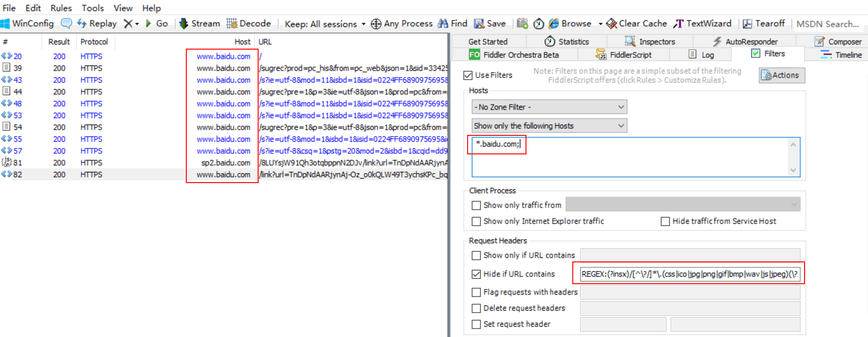Toggle the Use Filters checkbox
The height and width of the screenshot is (337, 868).
pyautogui.click(x=468, y=75)
